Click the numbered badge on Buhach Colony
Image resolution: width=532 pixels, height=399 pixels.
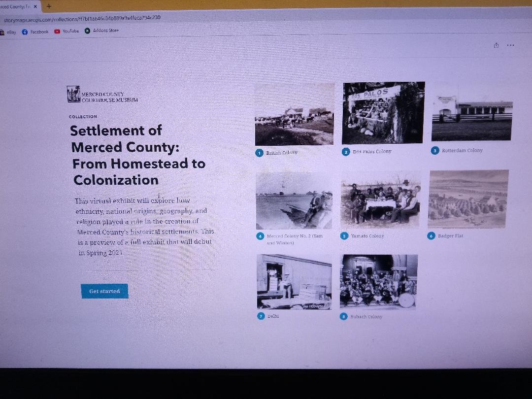click(344, 317)
